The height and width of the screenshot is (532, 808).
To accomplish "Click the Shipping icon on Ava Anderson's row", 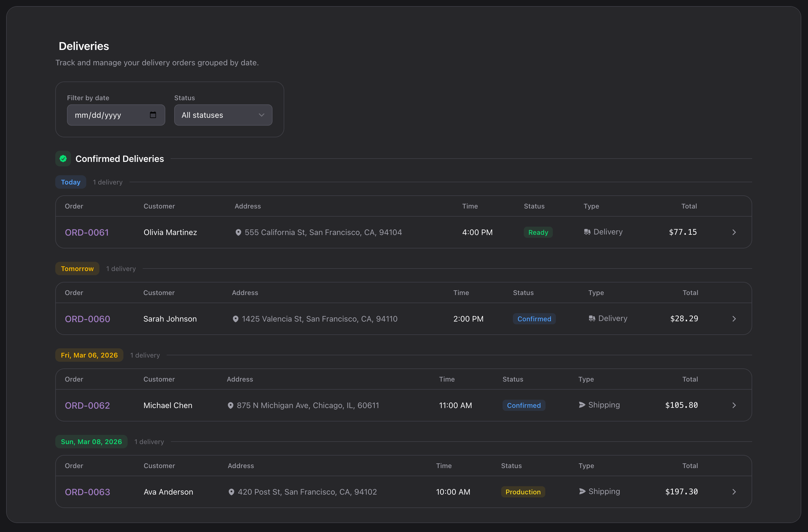I will pyautogui.click(x=582, y=491).
